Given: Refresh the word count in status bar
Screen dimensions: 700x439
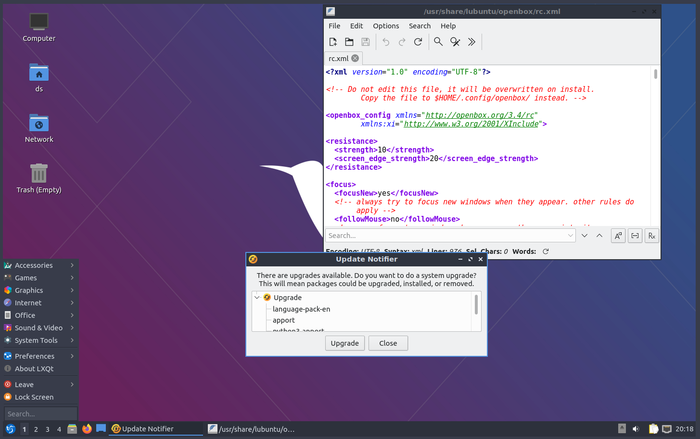Looking at the screenshot, I should (545, 252).
